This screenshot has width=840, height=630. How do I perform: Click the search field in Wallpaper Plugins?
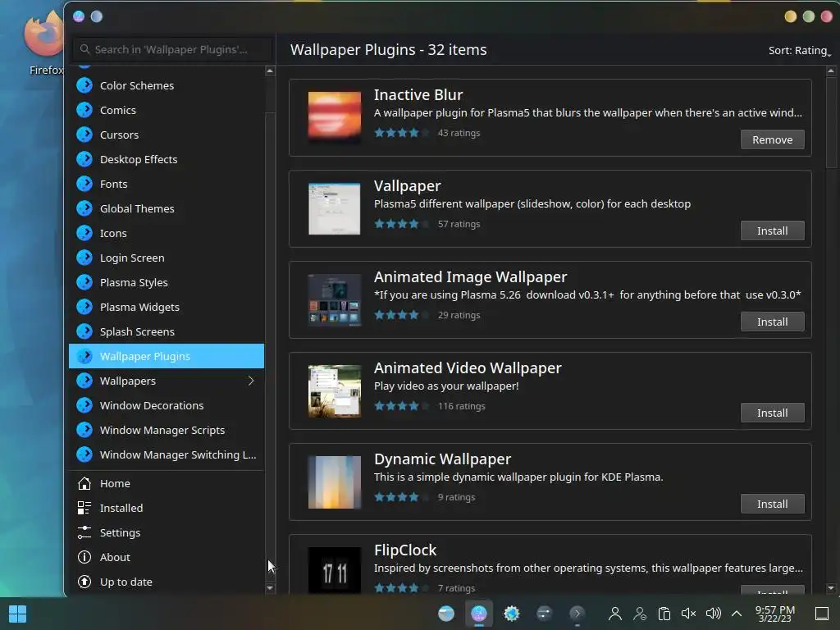pos(172,49)
